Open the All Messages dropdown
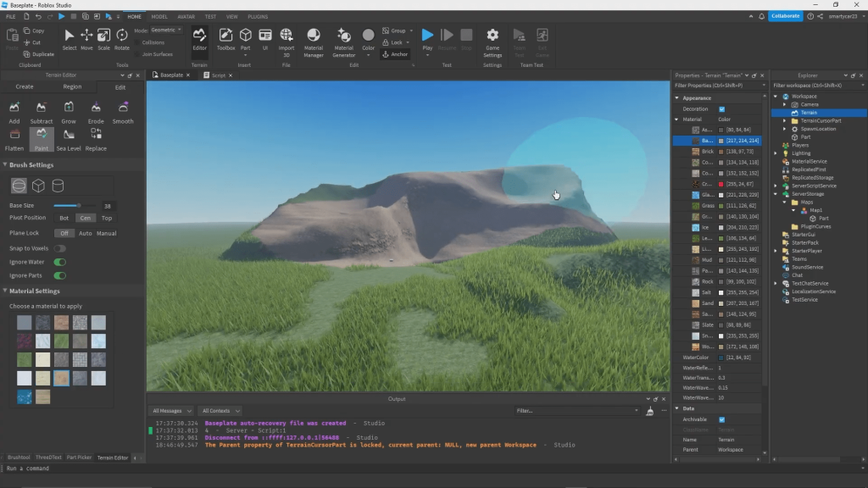Image resolution: width=868 pixels, height=488 pixels. pyautogui.click(x=171, y=411)
